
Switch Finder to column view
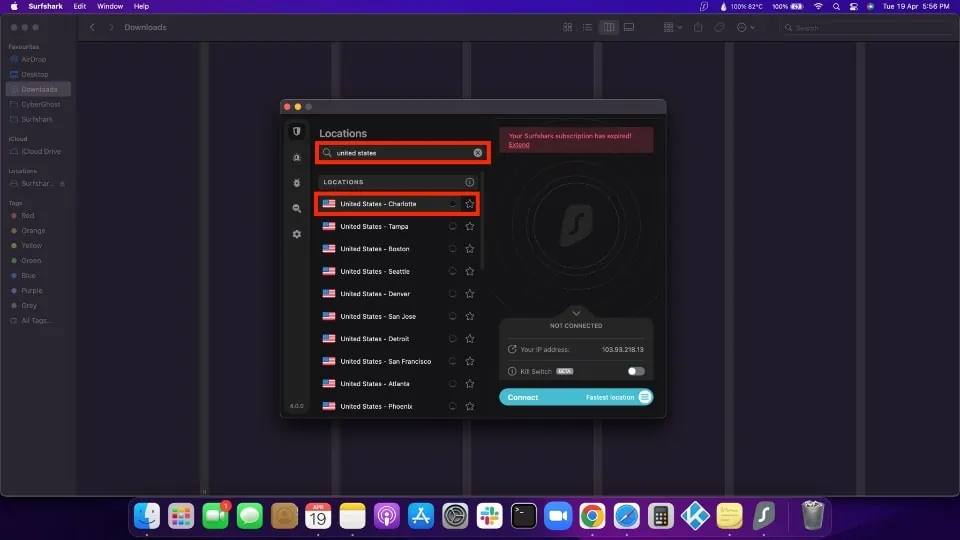[609, 28]
